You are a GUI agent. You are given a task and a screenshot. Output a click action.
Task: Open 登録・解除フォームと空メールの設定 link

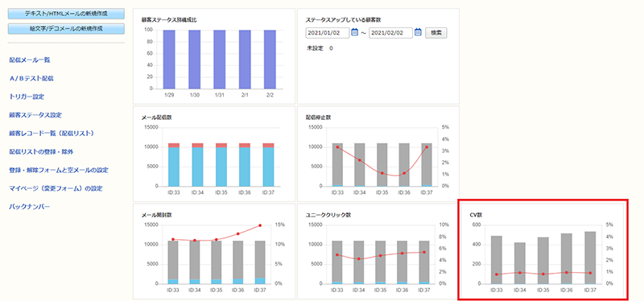tap(59, 170)
